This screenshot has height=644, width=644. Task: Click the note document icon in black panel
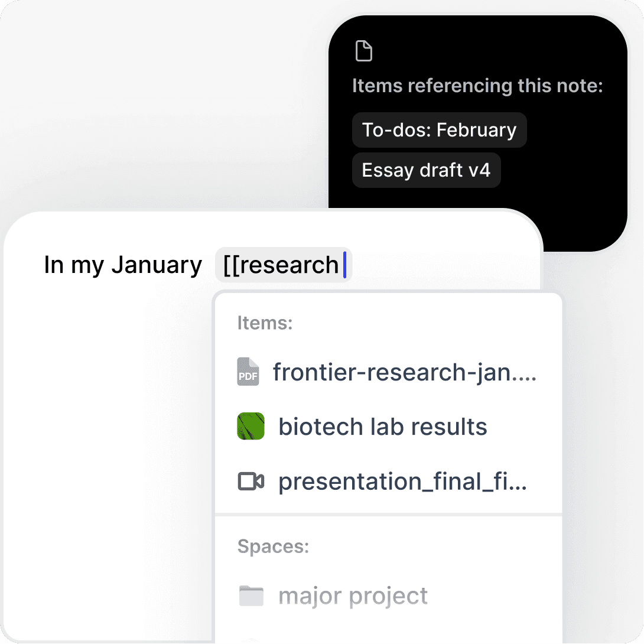364,51
